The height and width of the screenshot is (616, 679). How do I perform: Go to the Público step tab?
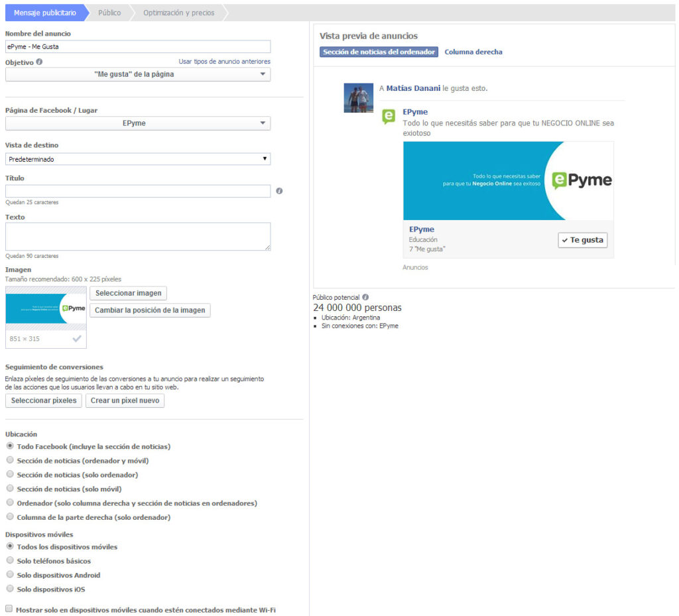point(109,13)
